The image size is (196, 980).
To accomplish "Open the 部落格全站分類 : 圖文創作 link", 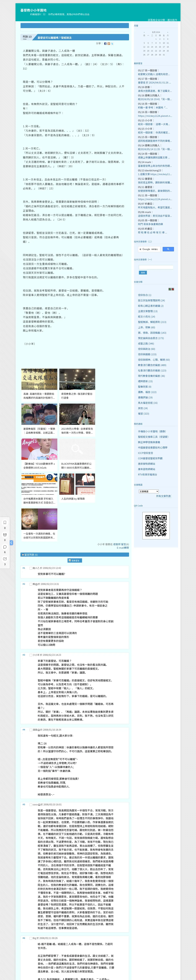I will pyautogui.click(x=163, y=20).
